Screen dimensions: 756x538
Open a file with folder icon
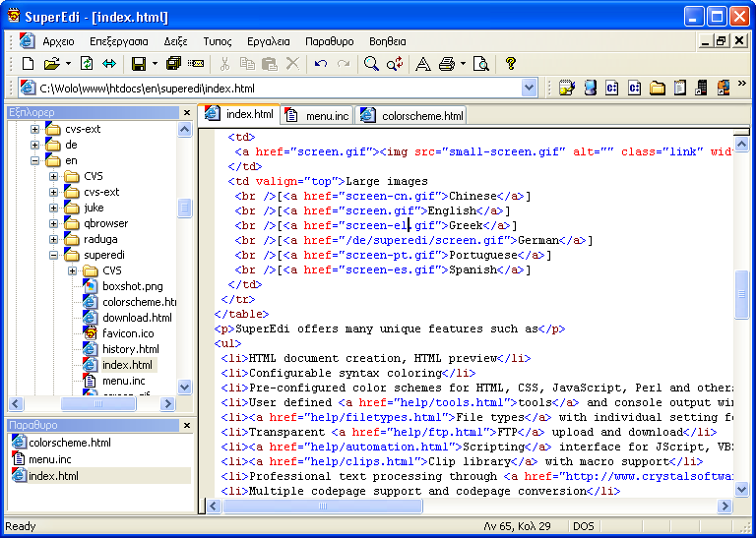pos(51,64)
